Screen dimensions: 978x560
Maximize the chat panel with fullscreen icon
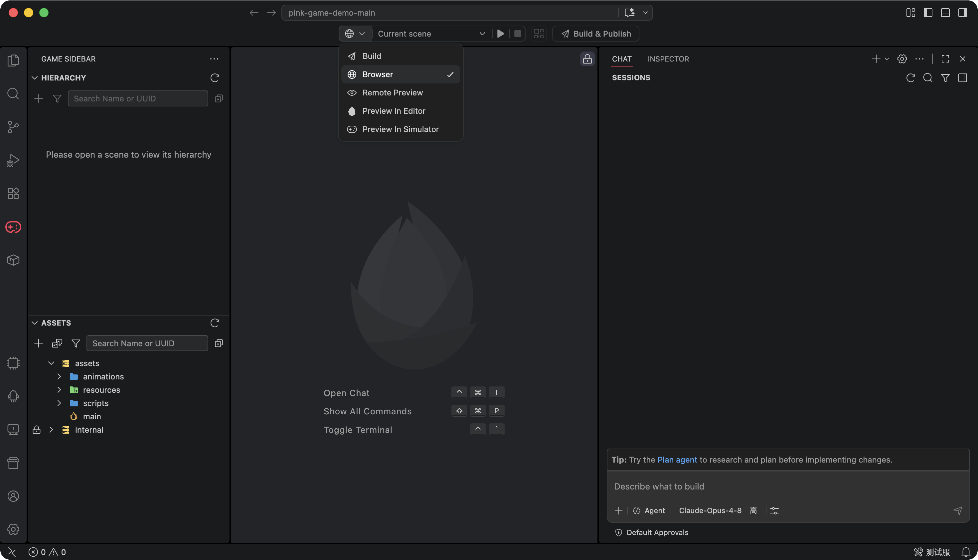click(x=945, y=59)
